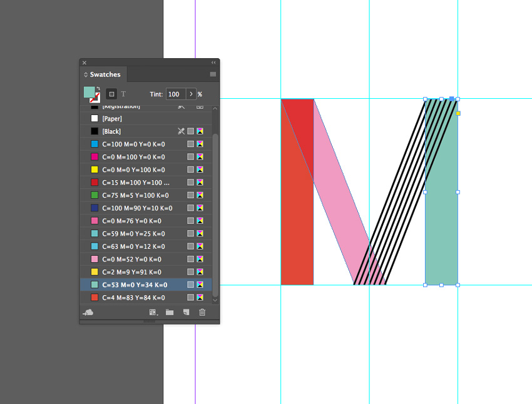Viewport: 532px width, 404px height.
Task: Click process icon on C=75 M=5 Y=100 row
Action: [x=191, y=195]
